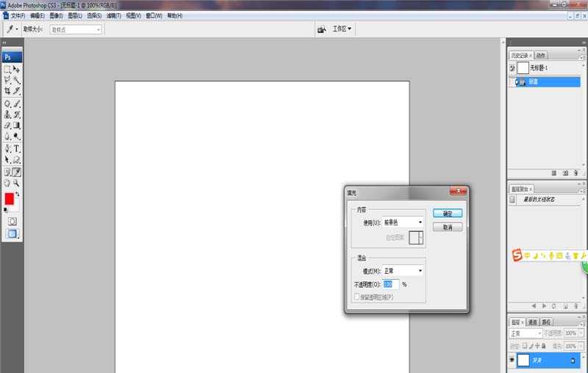Open the 模式 (Mode) dropdown in Fill dialog

[404, 270]
